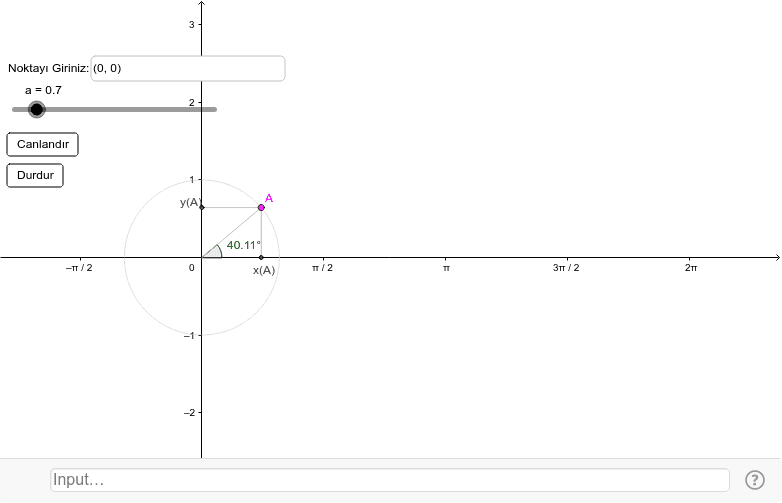Image resolution: width=782 pixels, height=503 pixels.
Task: Click the y(A) point on the y-axis
Action: click(201, 207)
